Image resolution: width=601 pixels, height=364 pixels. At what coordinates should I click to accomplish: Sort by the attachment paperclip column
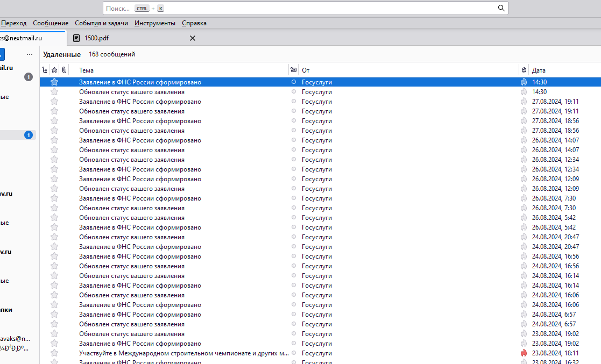(64, 70)
